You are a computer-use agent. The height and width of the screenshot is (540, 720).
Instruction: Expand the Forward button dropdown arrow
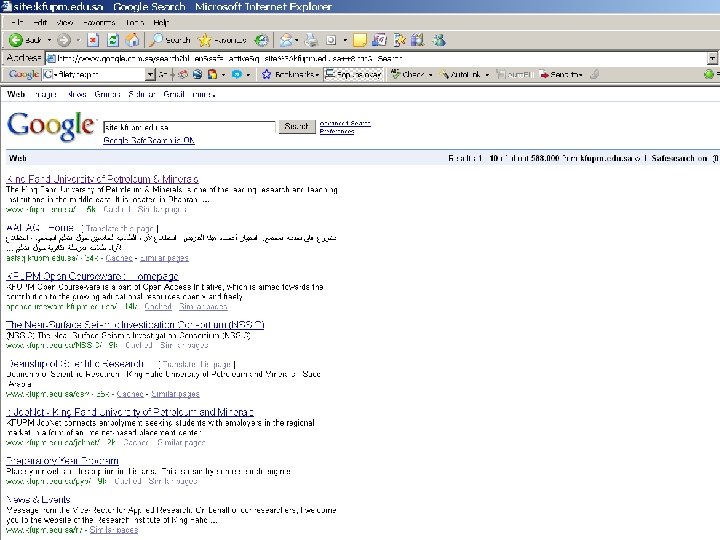78,40
